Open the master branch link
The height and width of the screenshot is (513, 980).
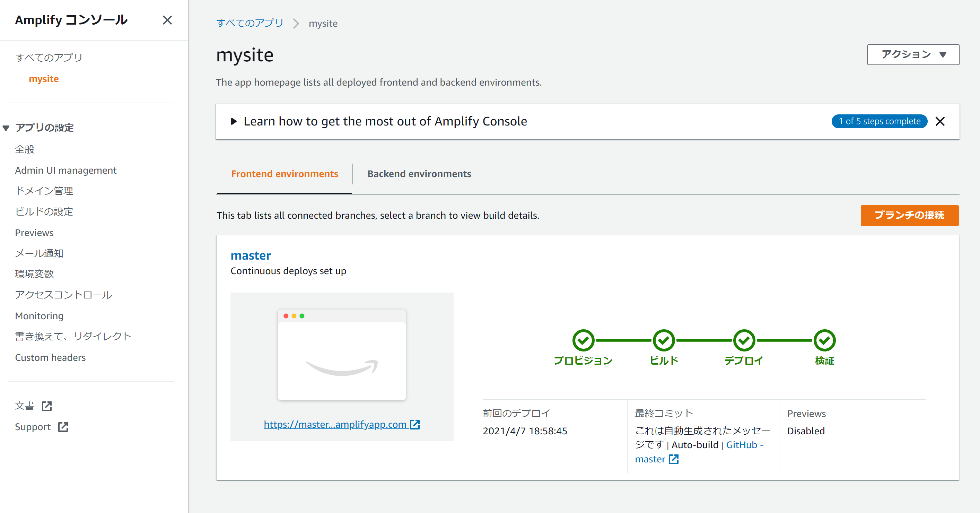[251, 255]
